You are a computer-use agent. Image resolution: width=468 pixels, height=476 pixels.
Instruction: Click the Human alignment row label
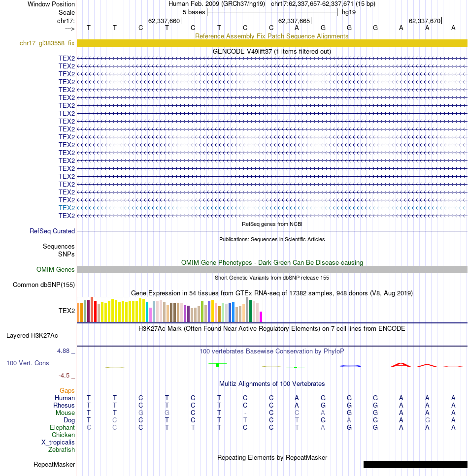(x=65, y=398)
